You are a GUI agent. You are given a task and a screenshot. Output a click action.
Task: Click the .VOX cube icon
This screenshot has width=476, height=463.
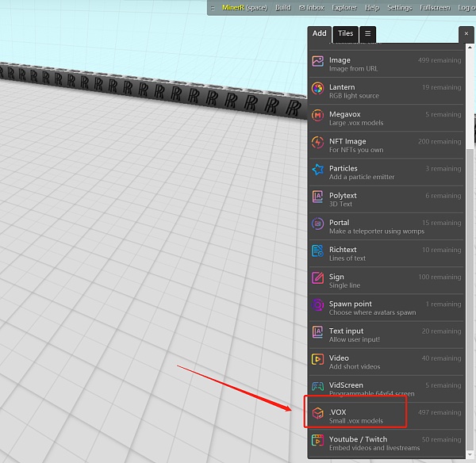point(318,413)
